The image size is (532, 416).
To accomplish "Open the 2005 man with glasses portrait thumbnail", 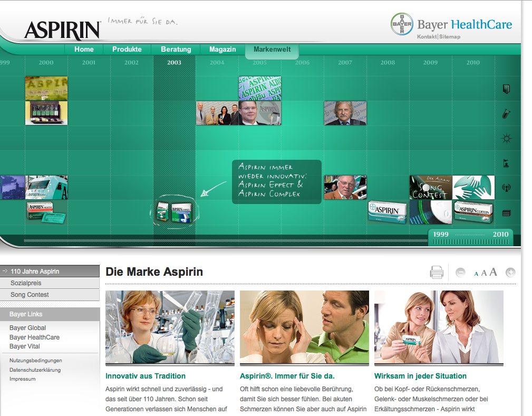I will 260,113.
